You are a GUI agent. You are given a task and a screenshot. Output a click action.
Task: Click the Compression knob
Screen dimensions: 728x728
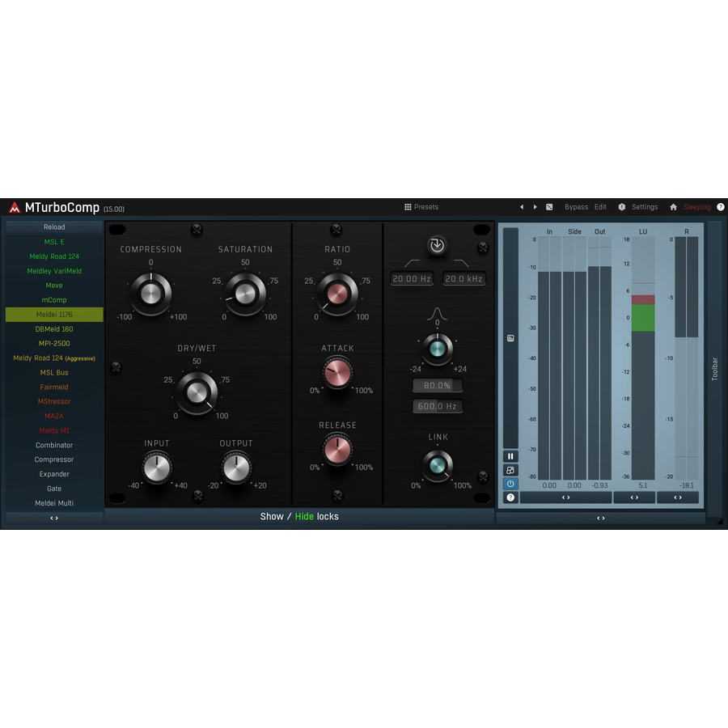point(151,294)
